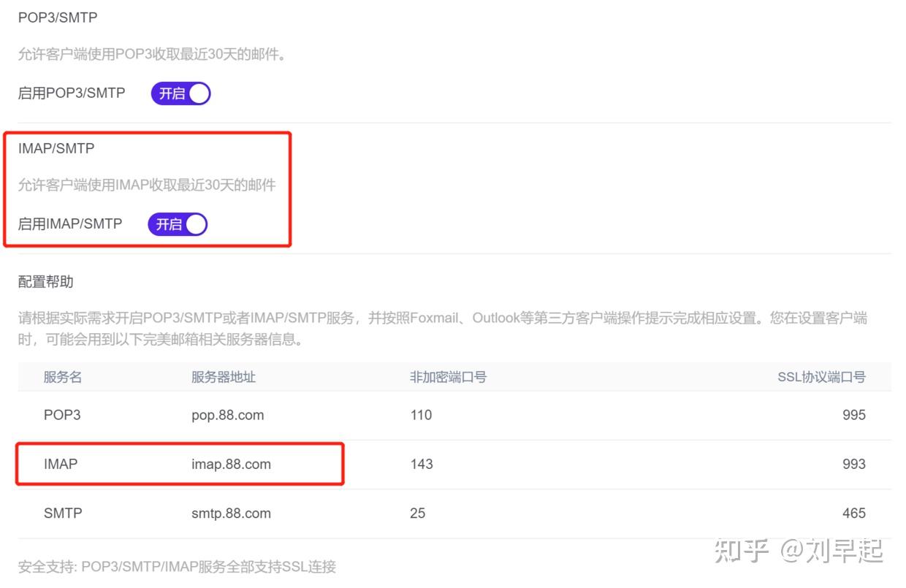Select the IMAP port number 143
Image resolution: width=906 pixels, height=588 pixels.
[x=422, y=464]
